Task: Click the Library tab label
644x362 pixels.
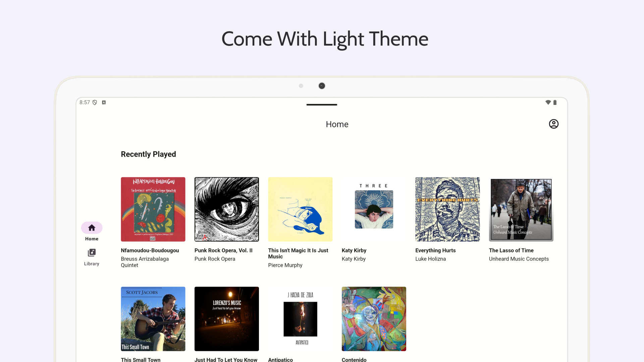Action: coord(92,264)
